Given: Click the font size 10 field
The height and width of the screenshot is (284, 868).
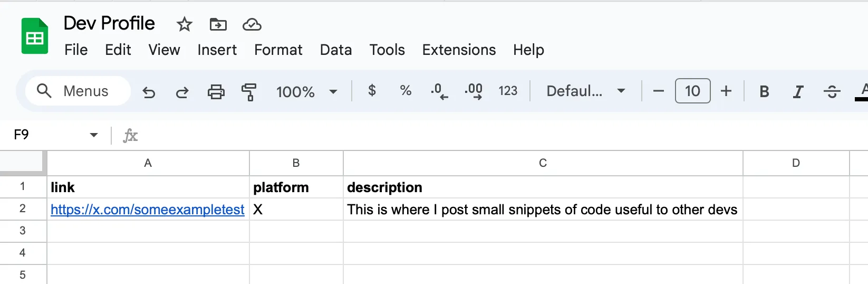Looking at the screenshot, I should [x=692, y=91].
